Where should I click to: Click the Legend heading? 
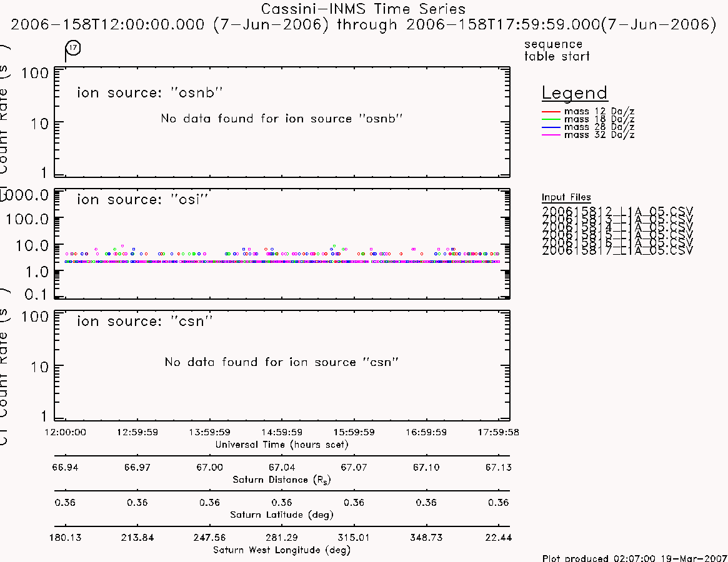[x=574, y=93]
